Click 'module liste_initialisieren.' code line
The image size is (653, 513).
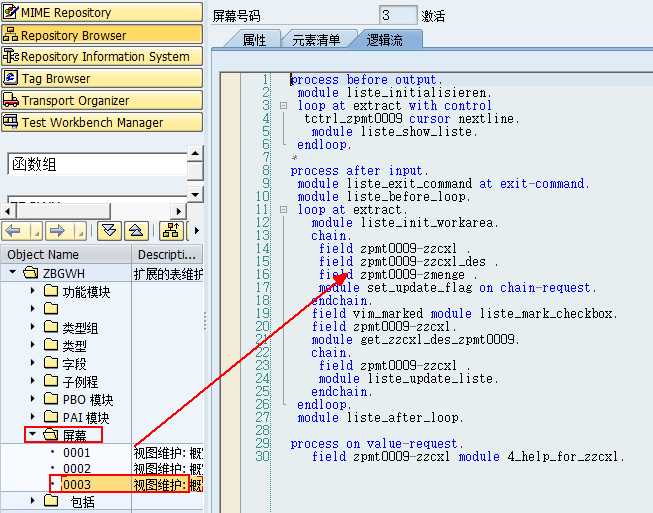(x=394, y=92)
